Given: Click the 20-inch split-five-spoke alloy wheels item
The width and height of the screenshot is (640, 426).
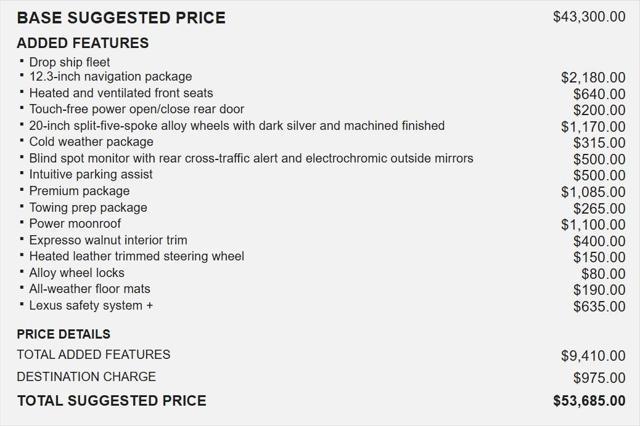Looking at the screenshot, I should (x=237, y=126).
